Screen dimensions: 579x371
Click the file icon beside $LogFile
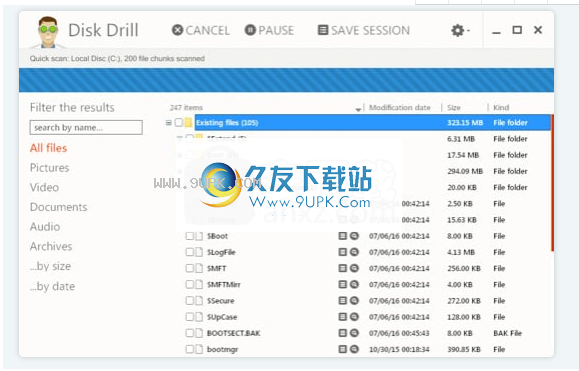(x=199, y=252)
